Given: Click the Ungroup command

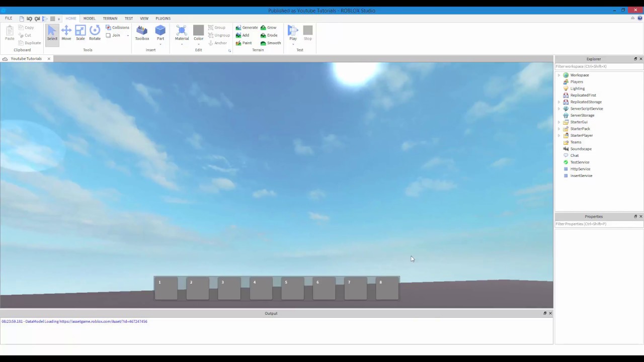Looking at the screenshot, I should tap(219, 35).
